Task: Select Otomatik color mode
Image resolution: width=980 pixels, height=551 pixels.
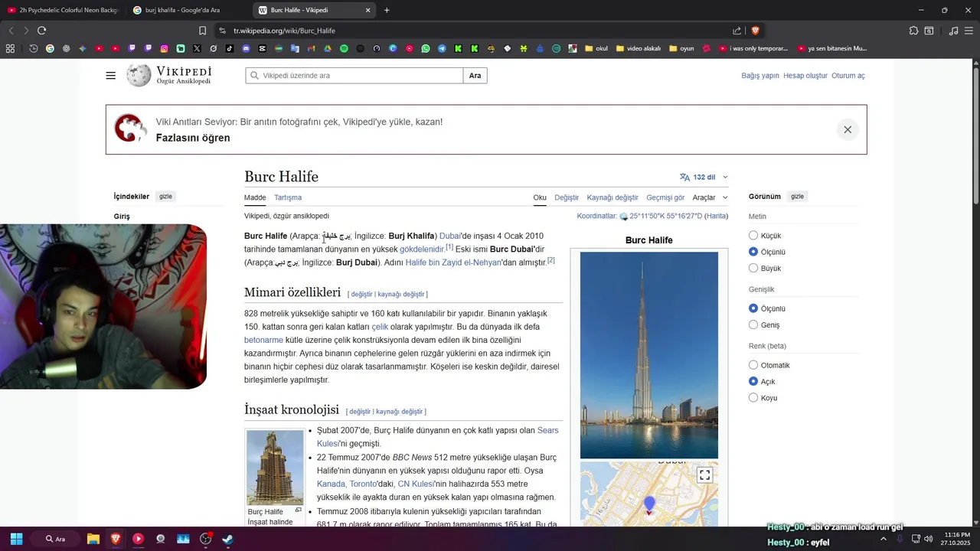Action: pyautogui.click(x=753, y=365)
